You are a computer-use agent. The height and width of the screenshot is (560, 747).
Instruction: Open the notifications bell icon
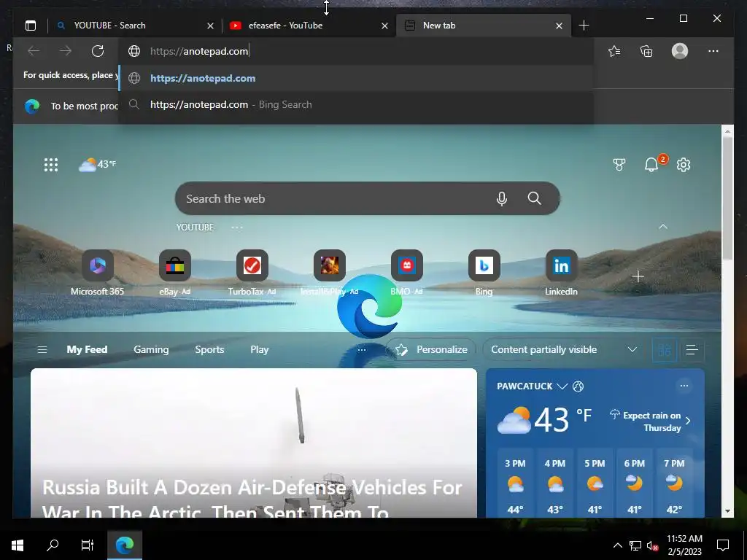coord(651,165)
